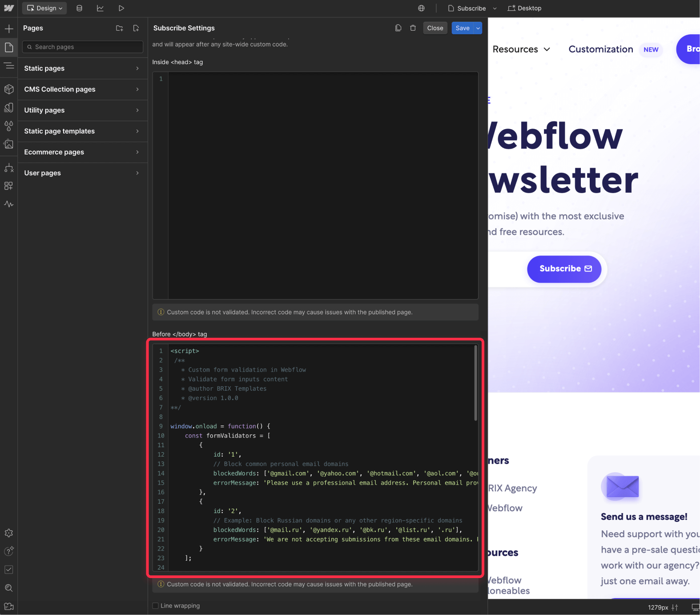
Task: Open the Apps grid icon in sidebar
Action: click(9, 186)
